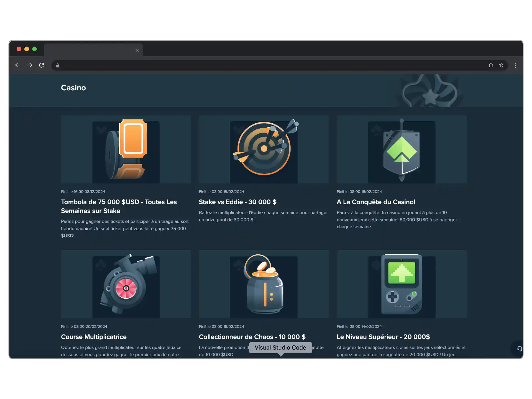The height and width of the screenshot is (399, 532).
Task: Click description 'Partez à la conquête du casino'
Action: pyautogui.click(x=397, y=220)
